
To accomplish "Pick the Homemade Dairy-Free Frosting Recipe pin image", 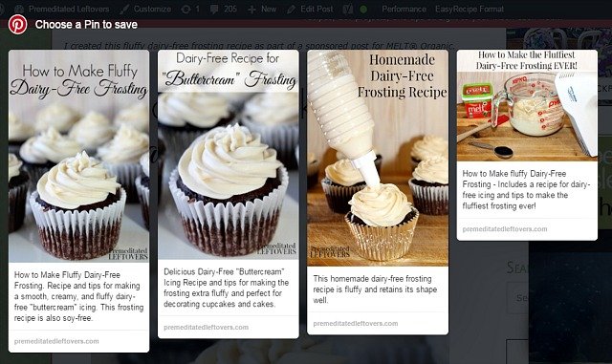I will [378, 158].
